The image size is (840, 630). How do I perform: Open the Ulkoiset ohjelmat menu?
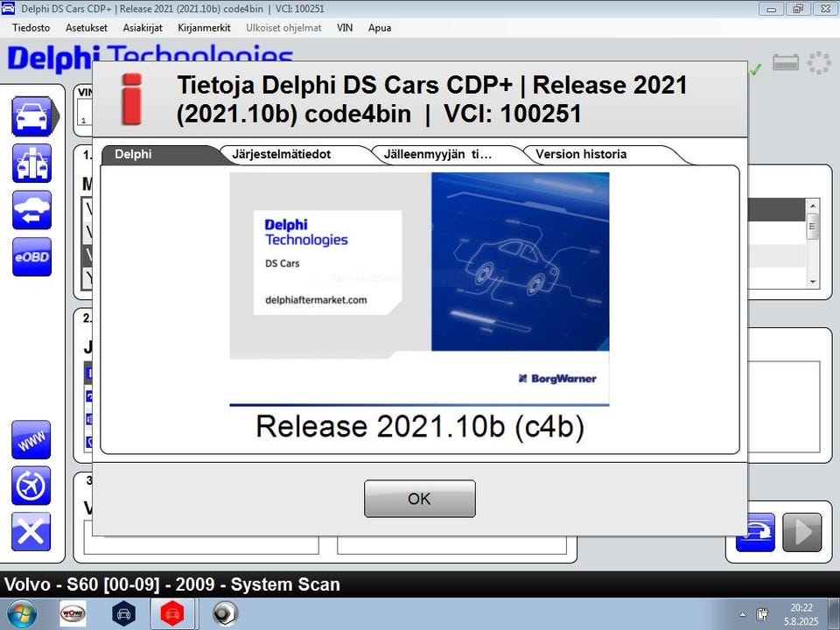point(283,28)
